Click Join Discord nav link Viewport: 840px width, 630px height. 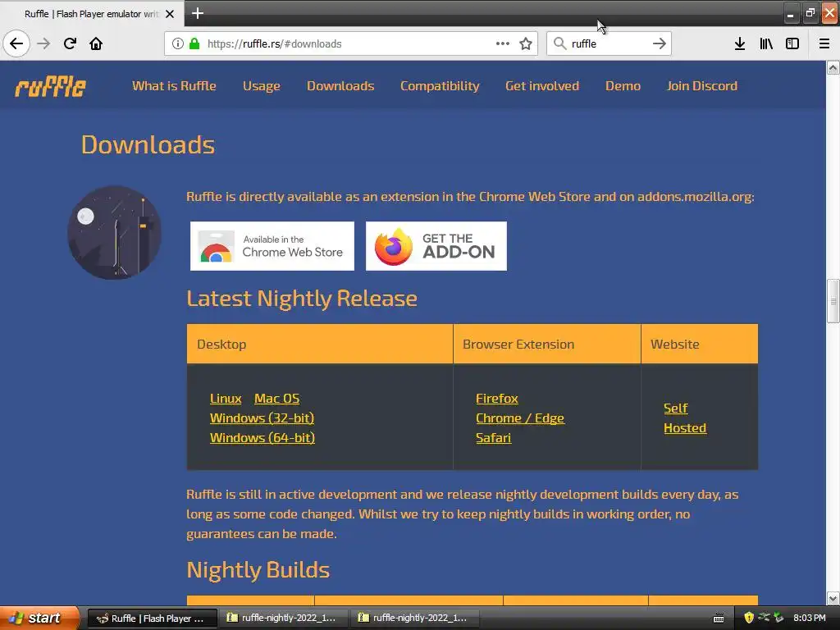click(x=702, y=85)
